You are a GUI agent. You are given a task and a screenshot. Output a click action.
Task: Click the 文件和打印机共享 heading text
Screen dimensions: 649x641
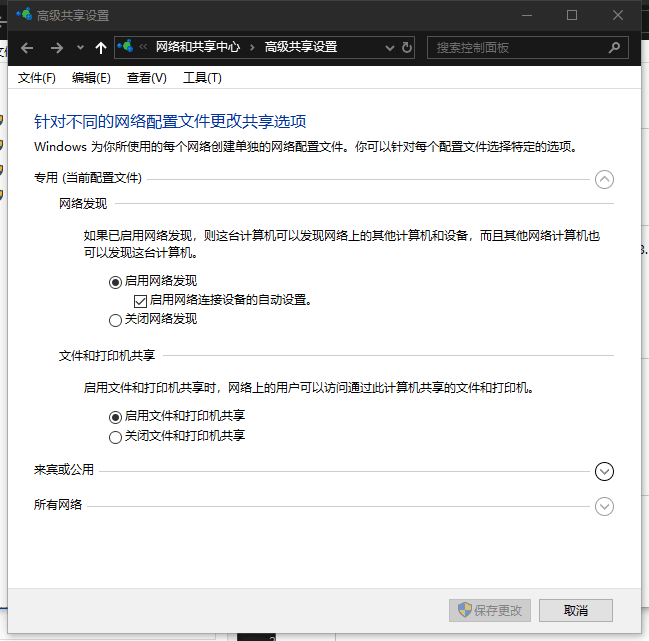point(107,355)
